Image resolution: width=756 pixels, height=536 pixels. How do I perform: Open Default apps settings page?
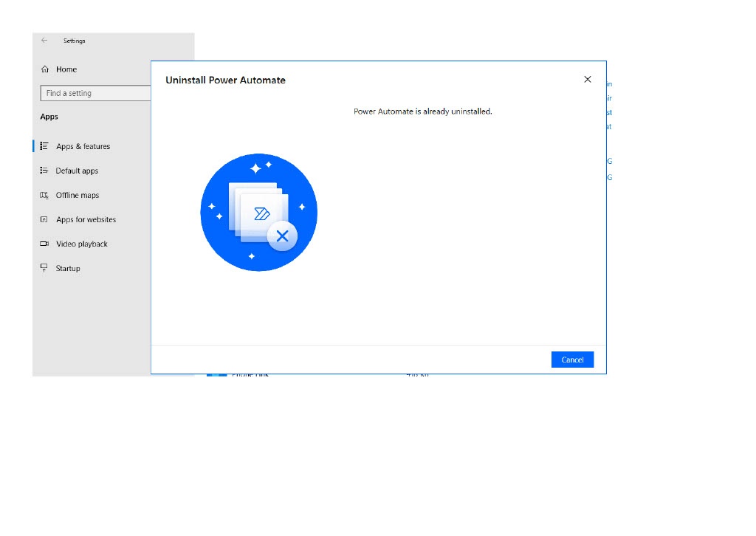pos(77,171)
